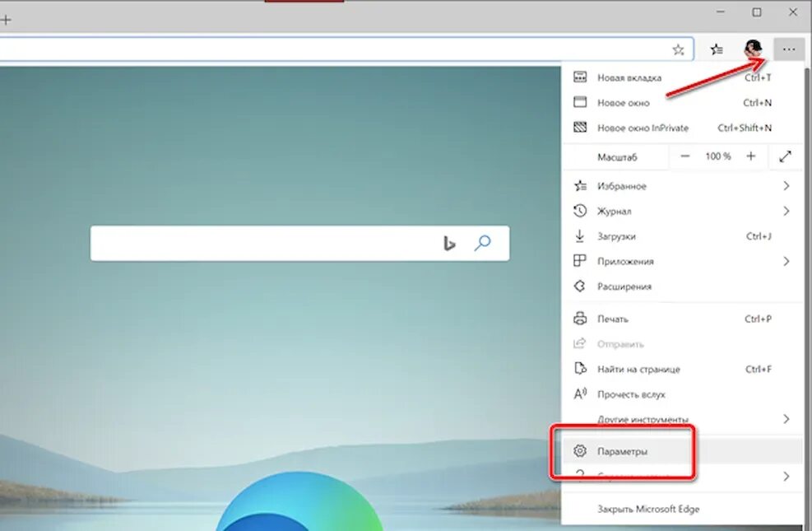Click the magnifier search icon
The image size is (812, 531).
click(x=482, y=243)
